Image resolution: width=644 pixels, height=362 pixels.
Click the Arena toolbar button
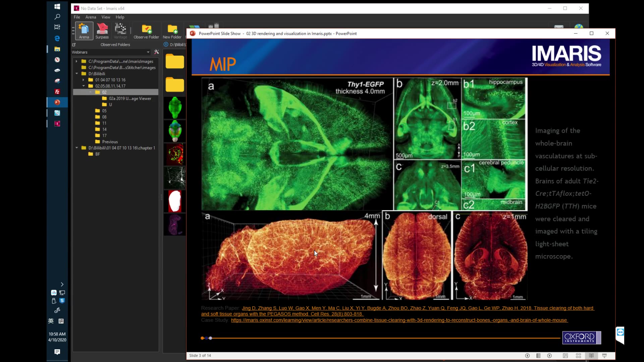click(x=84, y=31)
